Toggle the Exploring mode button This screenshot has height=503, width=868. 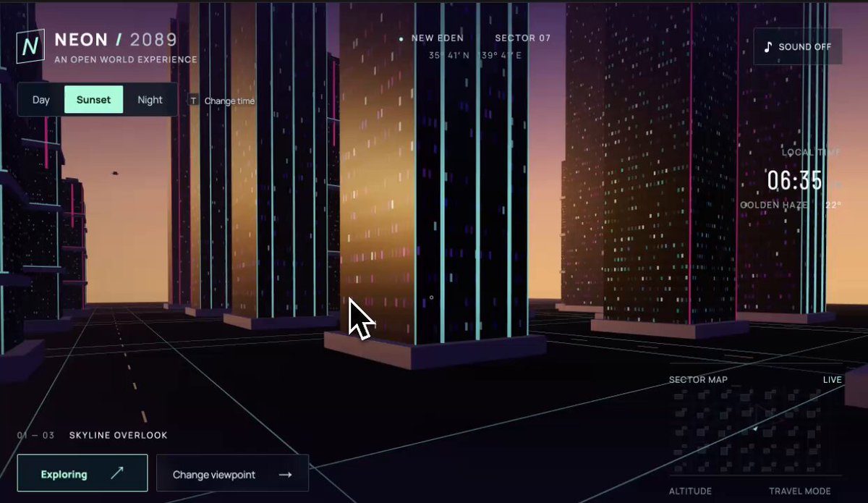(82, 473)
